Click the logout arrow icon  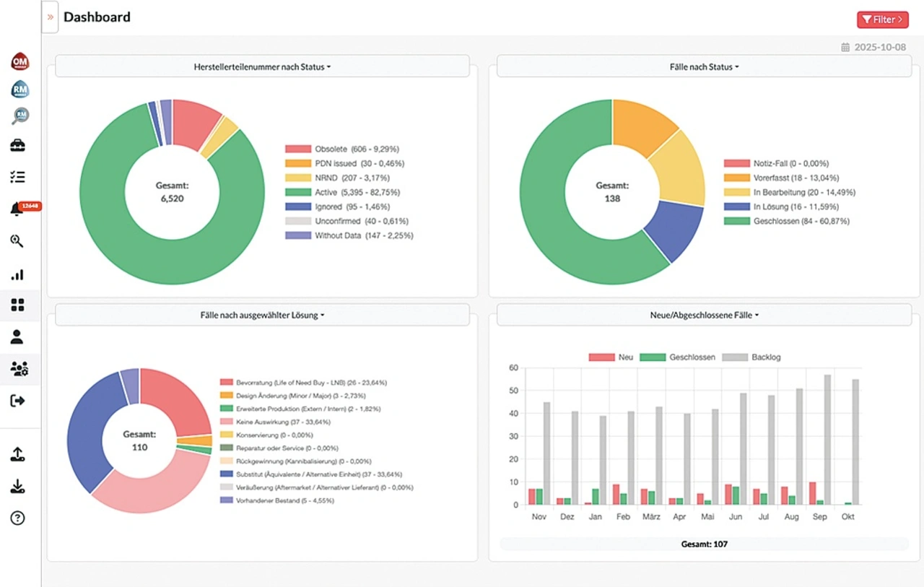17,401
